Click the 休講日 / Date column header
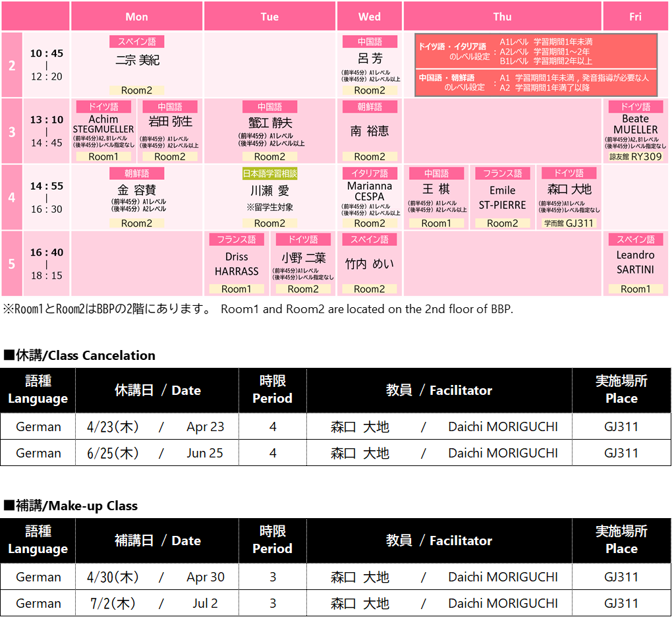 (x=157, y=390)
